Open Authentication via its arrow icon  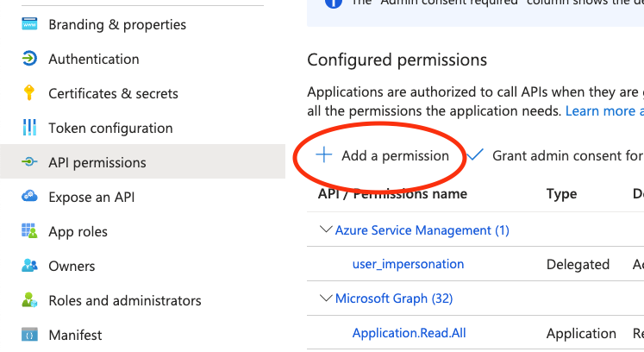click(29, 59)
